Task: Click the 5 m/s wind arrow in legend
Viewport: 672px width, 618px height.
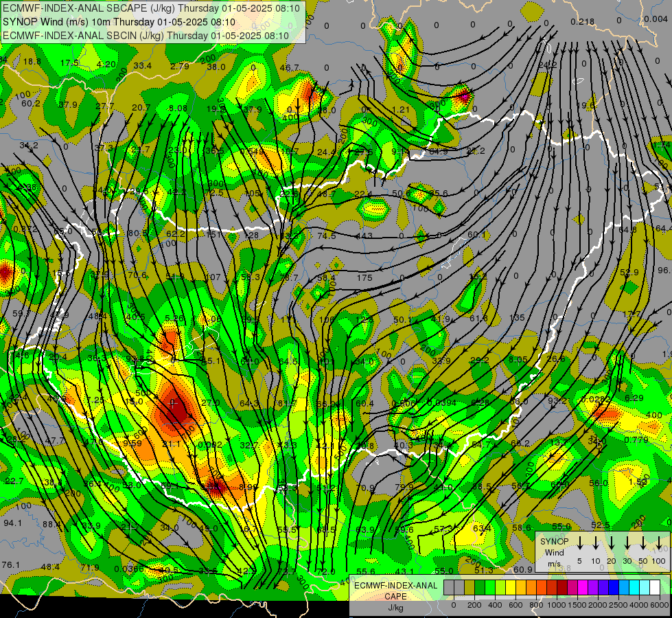Action: tap(579, 543)
